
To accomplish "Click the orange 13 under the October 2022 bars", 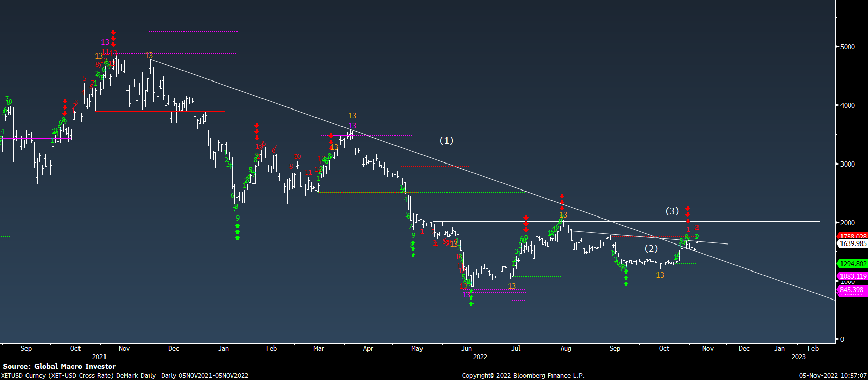I will pyautogui.click(x=660, y=275).
